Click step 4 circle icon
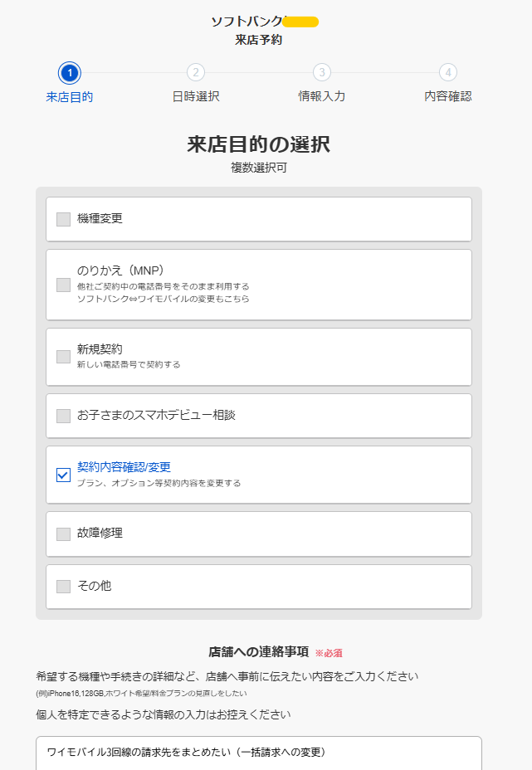The width and height of the screenshot is (532, 770). click(x=448, y=73)
